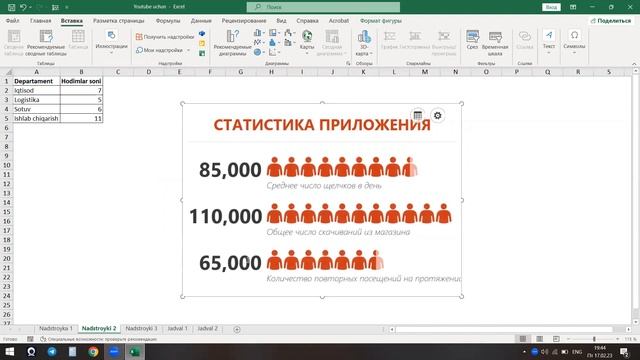Screen dimensions: 640x360
Task: Open Telegram from the taskbar
Action: (x=51, y=351)
